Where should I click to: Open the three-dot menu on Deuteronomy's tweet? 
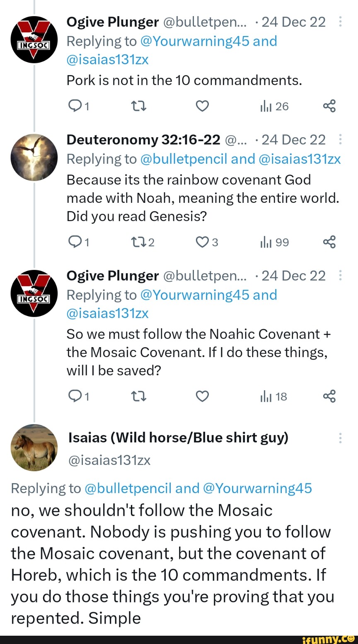341,140
